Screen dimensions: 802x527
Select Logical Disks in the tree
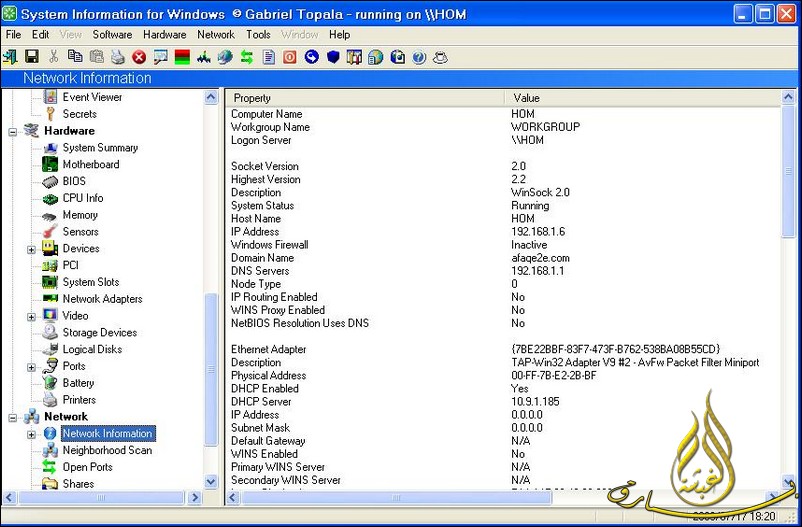[92, 349]
